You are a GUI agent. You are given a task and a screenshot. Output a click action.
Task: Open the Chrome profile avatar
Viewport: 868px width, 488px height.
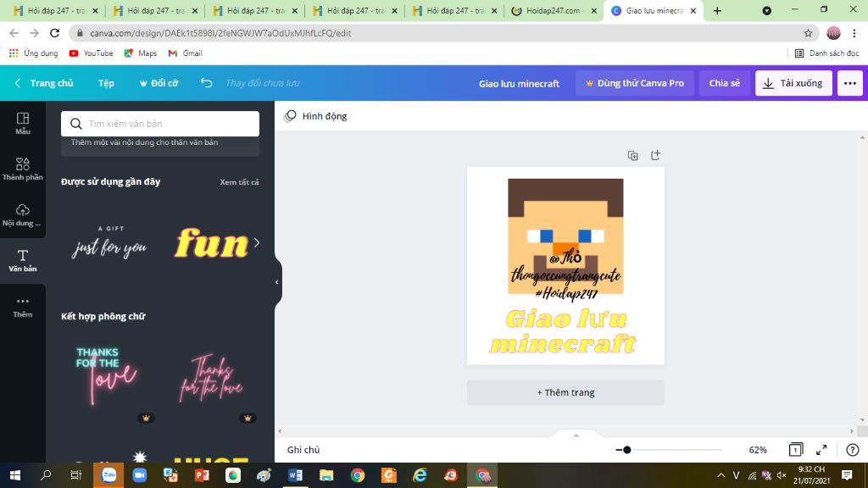(x=833, y=33)
